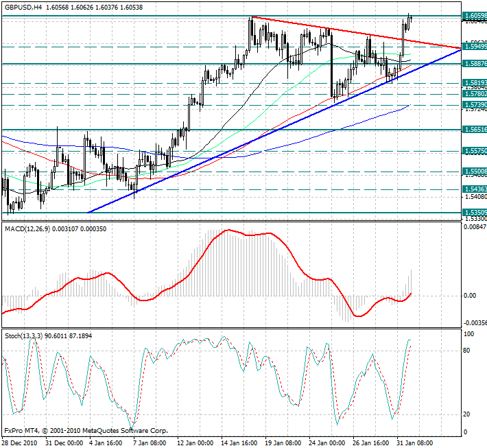Click the 1.6059 current price label
The width and height of the screenshot is (487, 448).
pos(475,16)
